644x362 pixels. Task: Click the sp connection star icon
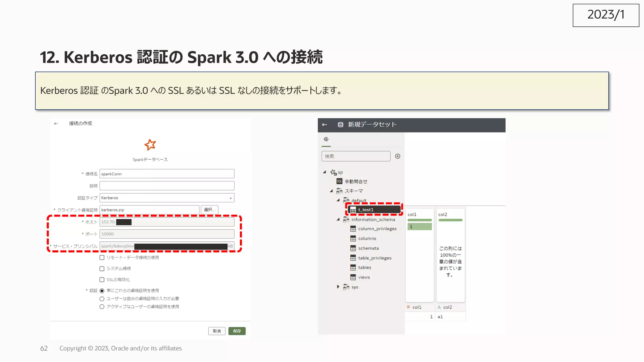click(x=333, y=172)
